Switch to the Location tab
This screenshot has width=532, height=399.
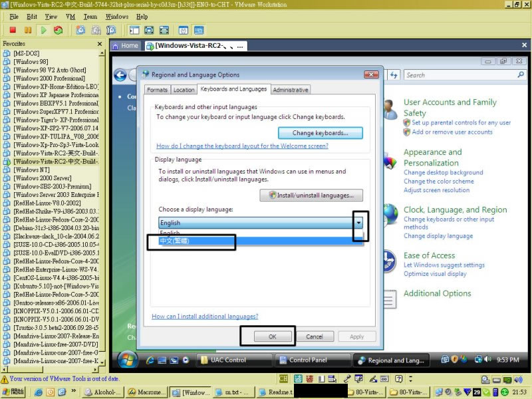tap(184, 90)
